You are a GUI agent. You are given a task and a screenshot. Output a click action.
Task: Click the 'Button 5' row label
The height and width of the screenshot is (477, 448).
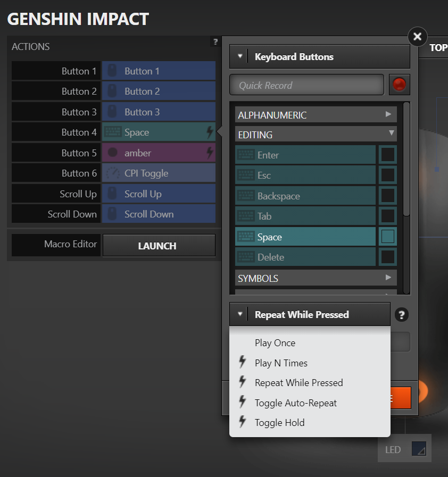[79, 153]
